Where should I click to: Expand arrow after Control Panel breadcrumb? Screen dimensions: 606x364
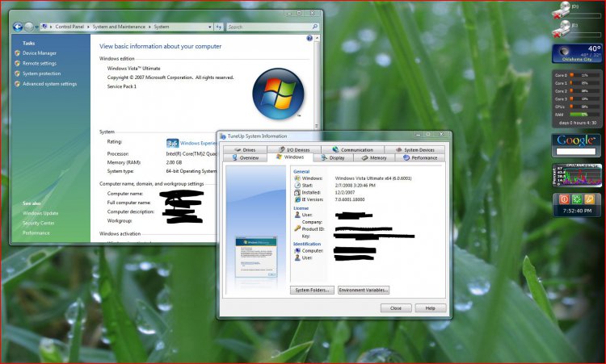[x=88, y=27]
